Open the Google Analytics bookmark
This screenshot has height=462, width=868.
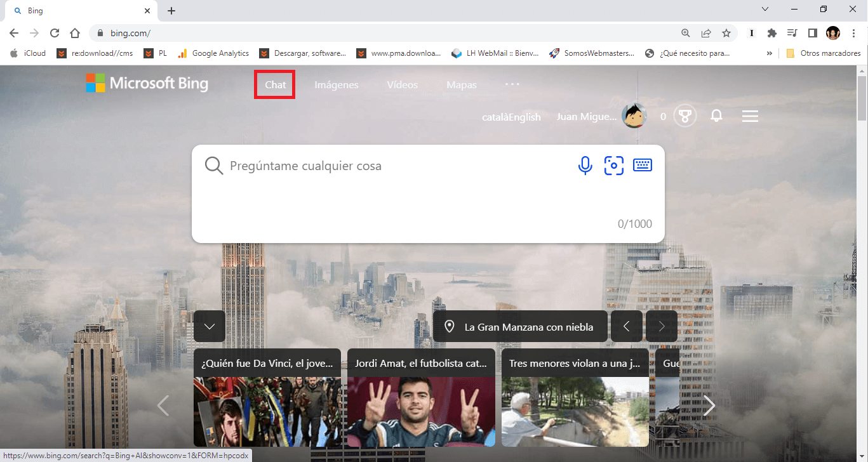point(213,53)
